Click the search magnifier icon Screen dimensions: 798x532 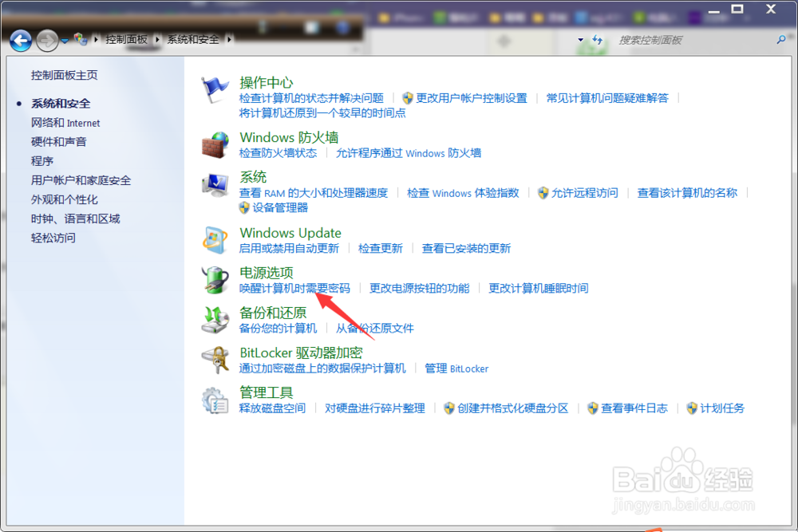[780, 40]
